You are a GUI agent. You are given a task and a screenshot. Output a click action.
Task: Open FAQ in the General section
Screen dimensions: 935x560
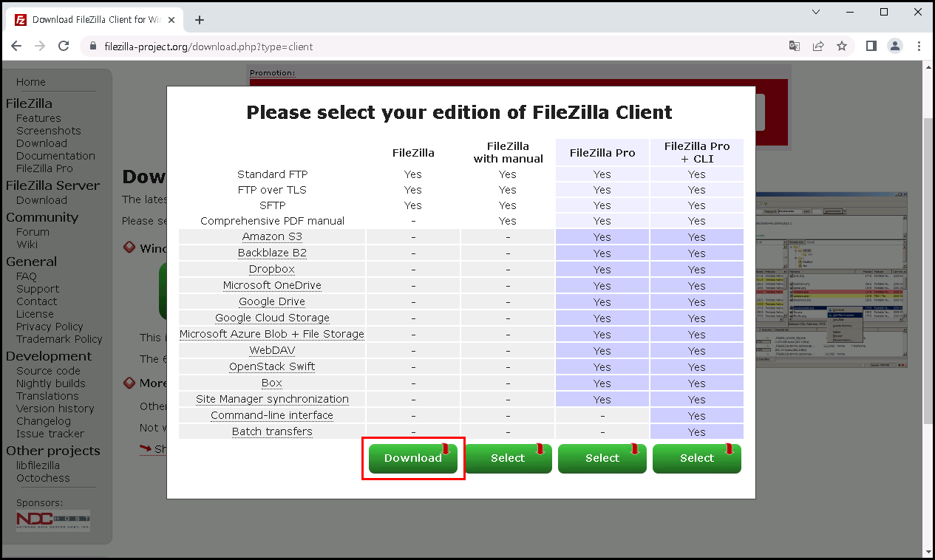(x=27, y=276)
